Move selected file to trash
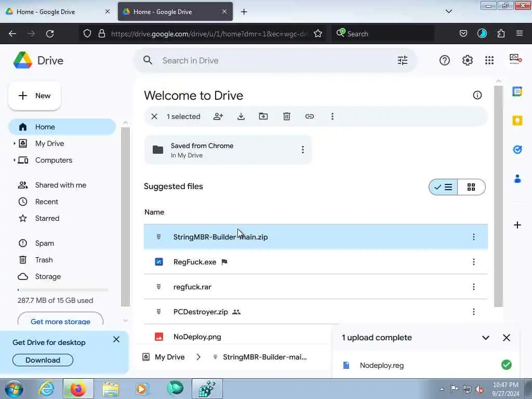 point(287,116)
